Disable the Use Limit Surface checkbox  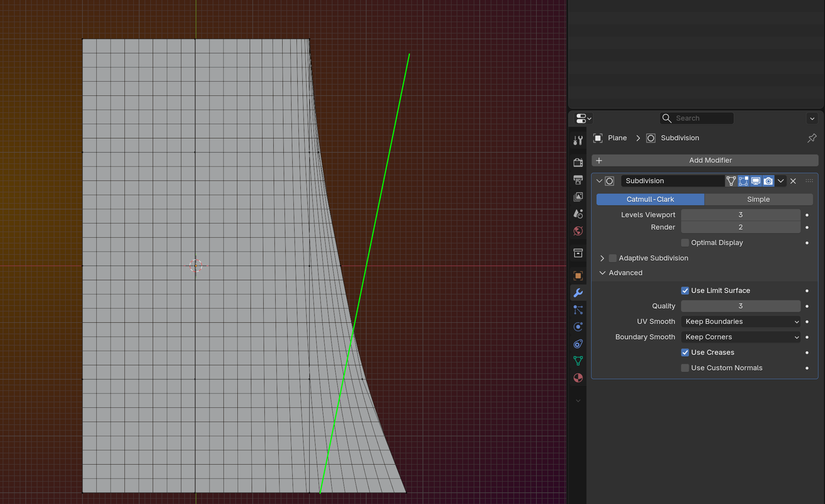(x=685, y=291)
